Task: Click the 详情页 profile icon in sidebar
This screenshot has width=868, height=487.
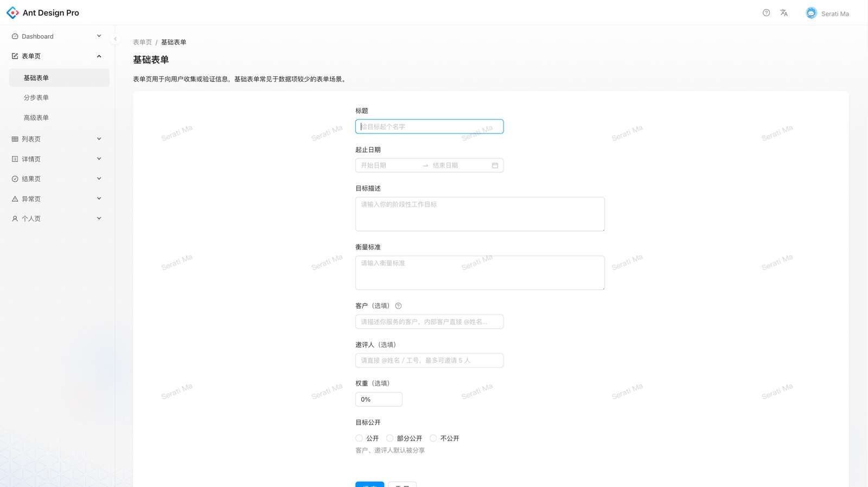Action: point(15,159)
